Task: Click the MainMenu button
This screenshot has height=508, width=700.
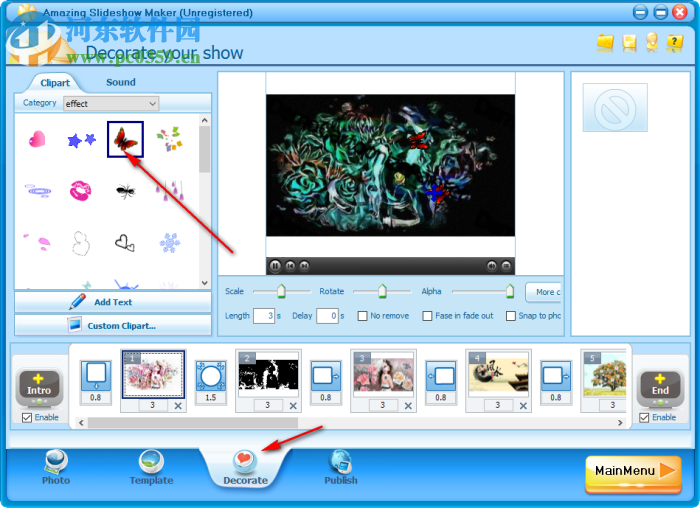Action: [633, 474]
